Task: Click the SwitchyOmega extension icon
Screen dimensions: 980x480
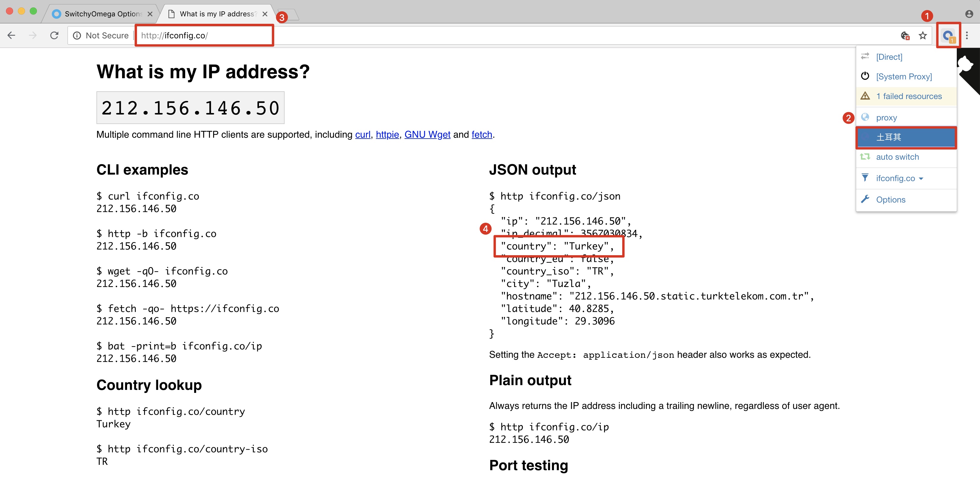Action: pos(948,35)
